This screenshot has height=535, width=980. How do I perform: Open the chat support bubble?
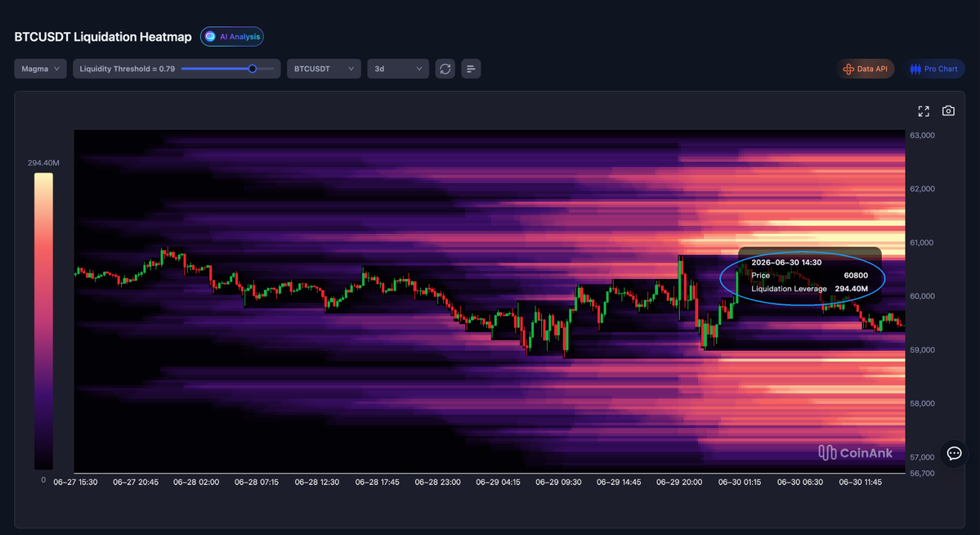click(954, 454)
